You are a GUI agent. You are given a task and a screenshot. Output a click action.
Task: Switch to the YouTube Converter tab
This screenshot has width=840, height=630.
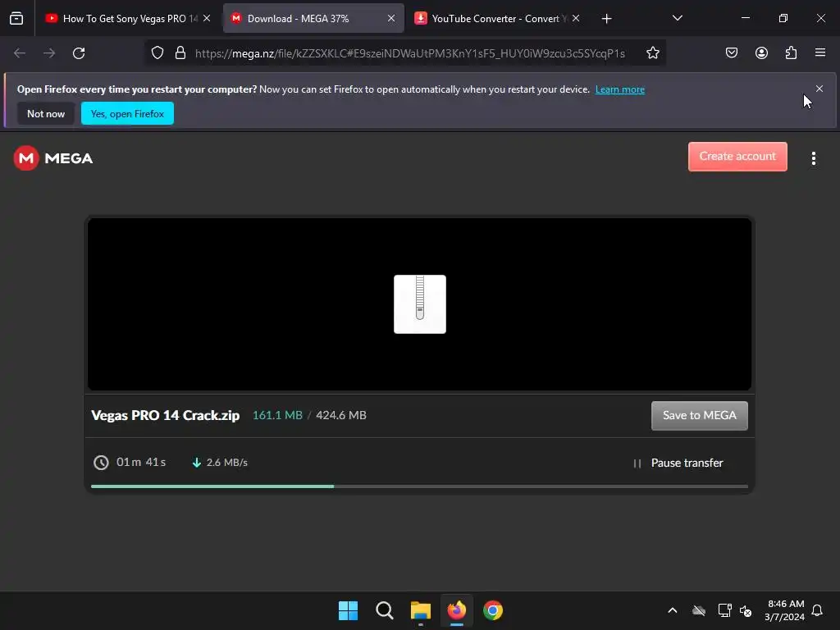(x=496, y=18)
